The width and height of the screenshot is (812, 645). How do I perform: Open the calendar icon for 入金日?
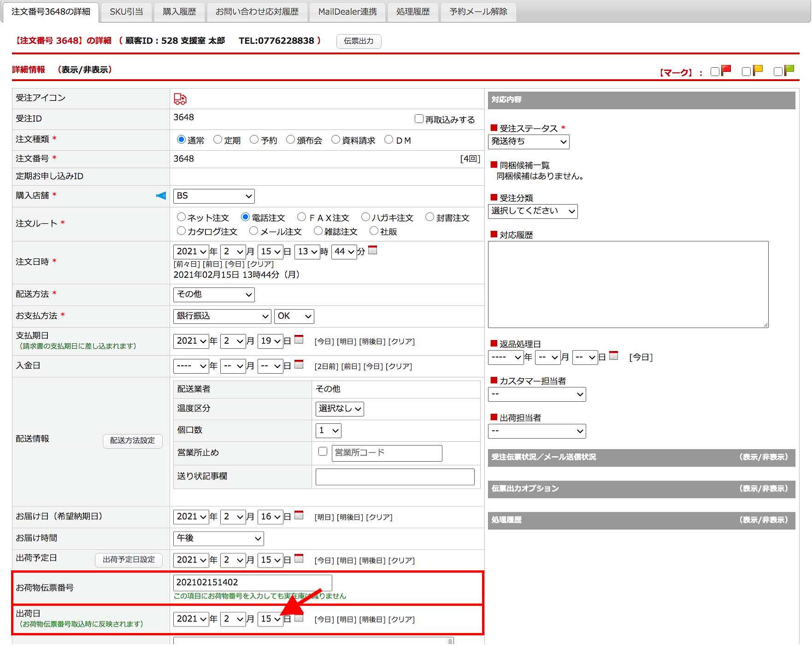coord(299,364)
